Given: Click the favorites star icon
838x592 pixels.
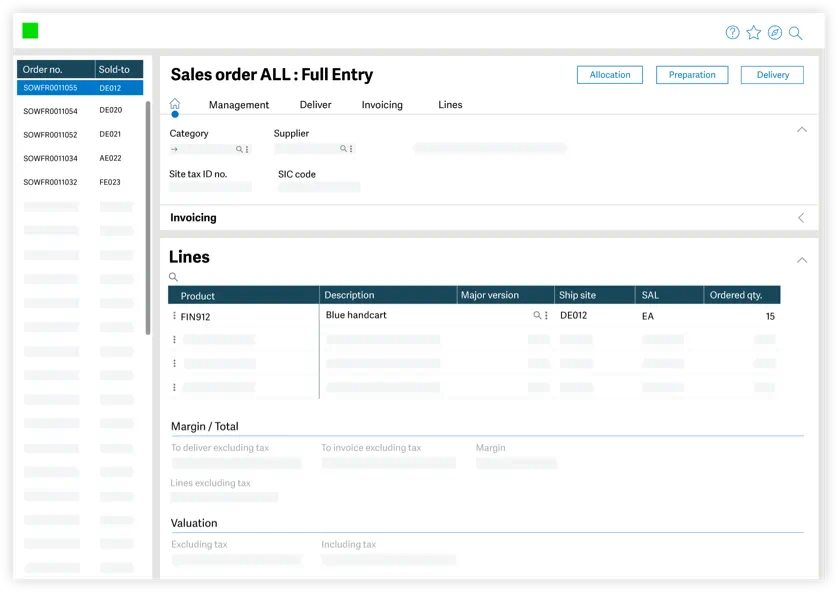Looking at the screenshot, I should pyautogui.click(x=753, y=33).
